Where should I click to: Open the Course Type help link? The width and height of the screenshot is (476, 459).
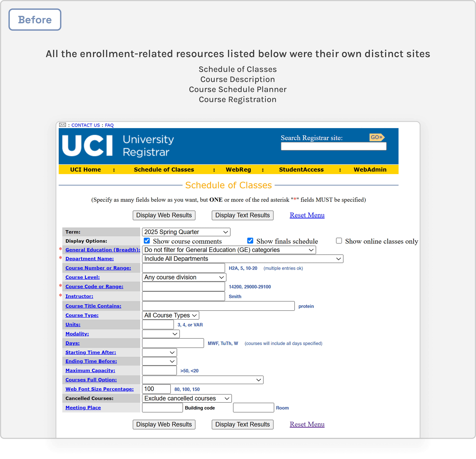coord(82,315)
